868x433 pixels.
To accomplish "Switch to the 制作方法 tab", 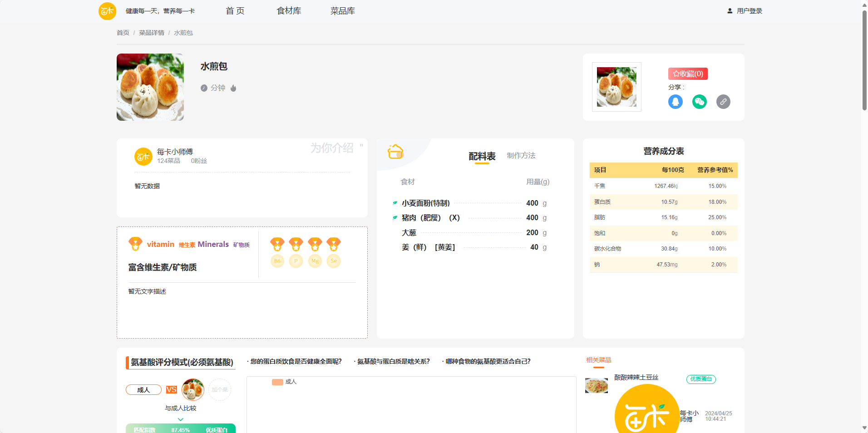I will click(521, 155).
